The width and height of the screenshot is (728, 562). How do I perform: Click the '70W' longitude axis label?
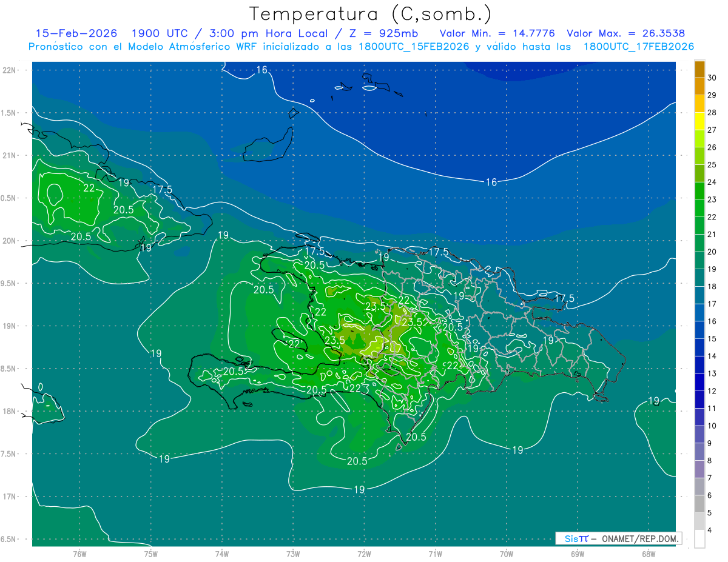[x=507, y=554]
